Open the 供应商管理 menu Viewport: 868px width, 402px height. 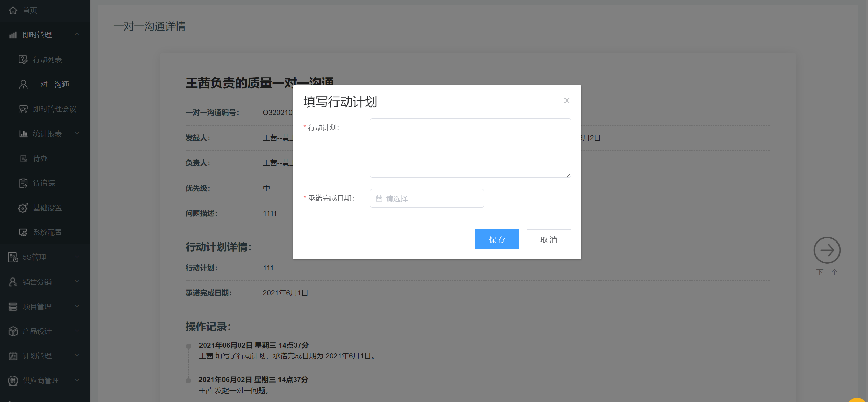[x=41, y=381]
